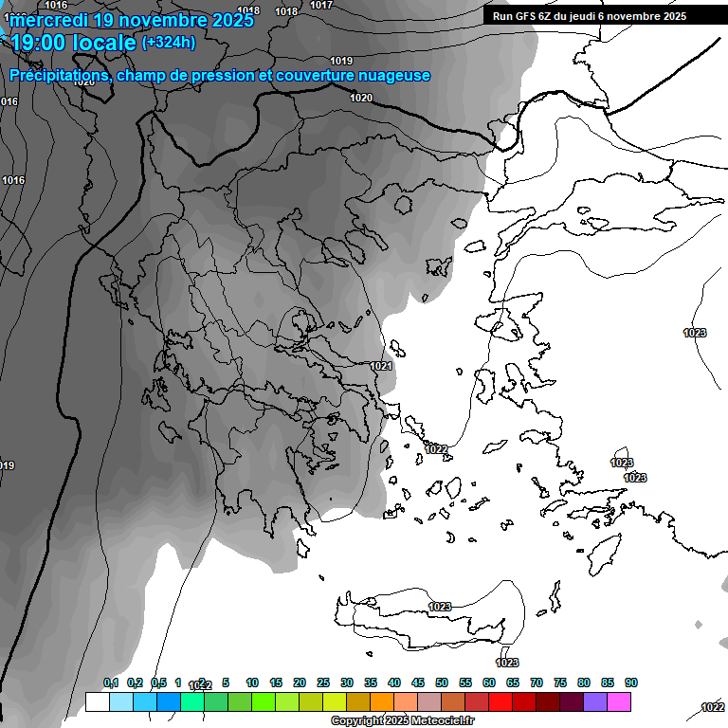Click the bright red legend swatch under 60
This screenshot has height=728, width=728.
[500, 701]
